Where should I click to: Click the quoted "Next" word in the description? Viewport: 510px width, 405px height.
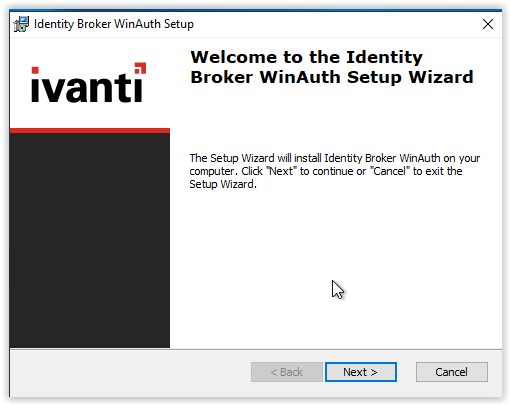tap(281, 171)
